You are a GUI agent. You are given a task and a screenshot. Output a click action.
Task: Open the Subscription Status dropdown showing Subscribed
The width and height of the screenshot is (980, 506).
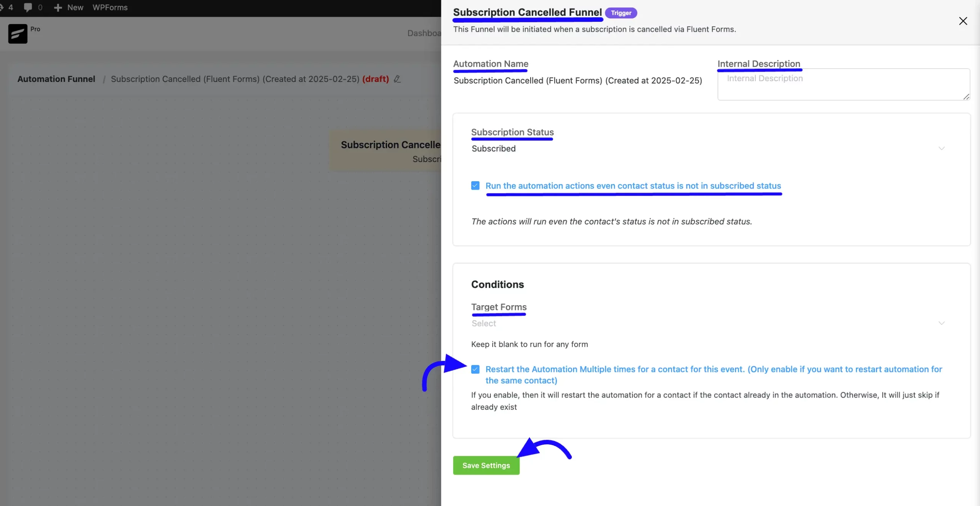click(708, 149)
